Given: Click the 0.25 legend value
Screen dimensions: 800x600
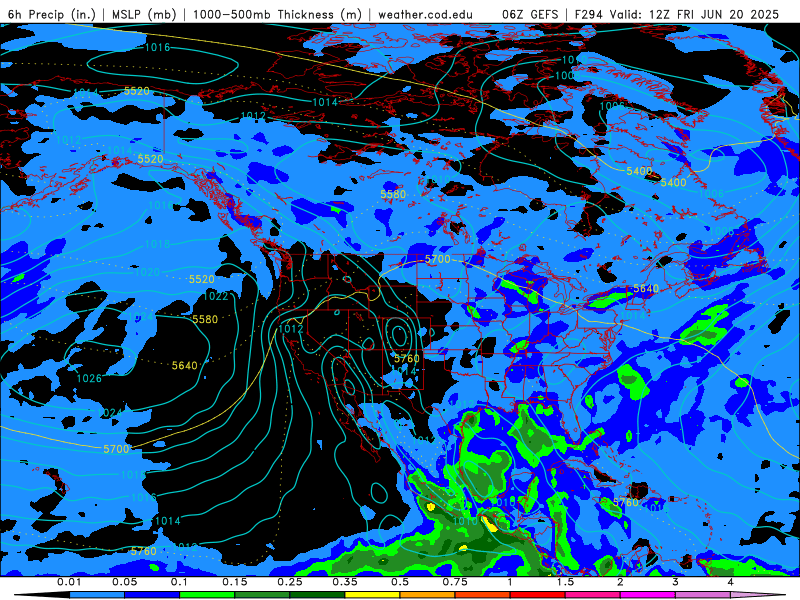Looking at the screenshot, I should click(x=290, y=582).
